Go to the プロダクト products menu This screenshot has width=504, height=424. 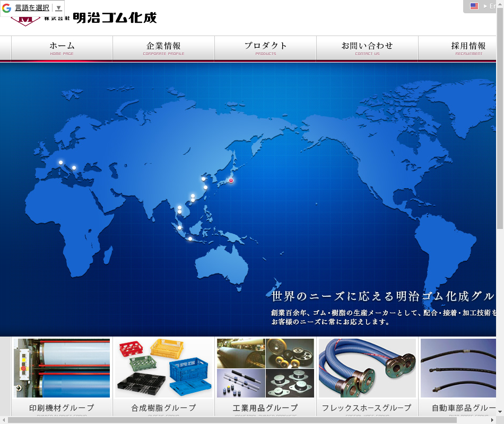click(265, 49)
